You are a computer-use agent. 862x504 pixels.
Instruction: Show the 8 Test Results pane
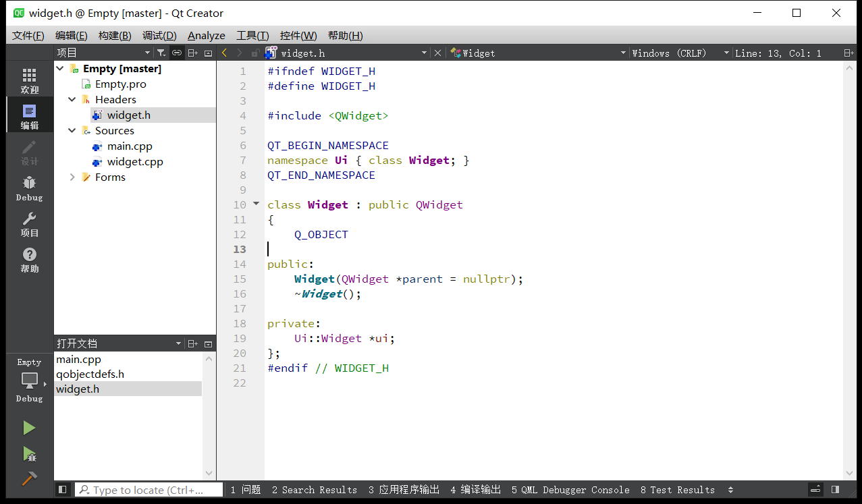[678, 490]
